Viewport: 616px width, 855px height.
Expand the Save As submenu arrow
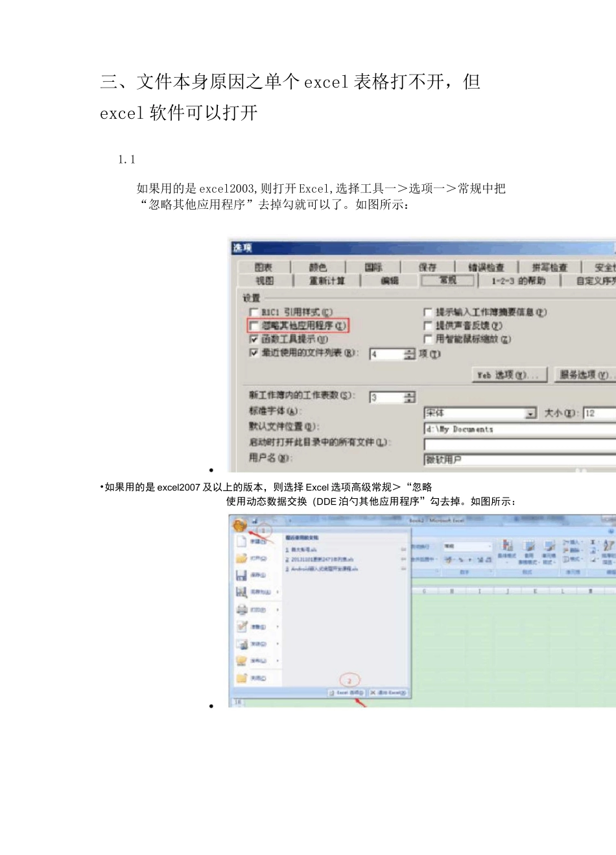[x=278, y=592]
